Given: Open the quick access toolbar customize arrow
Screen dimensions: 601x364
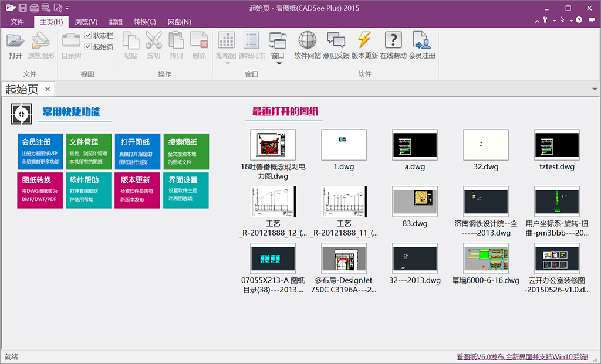Looking at the screenshot, I should 67,8.
